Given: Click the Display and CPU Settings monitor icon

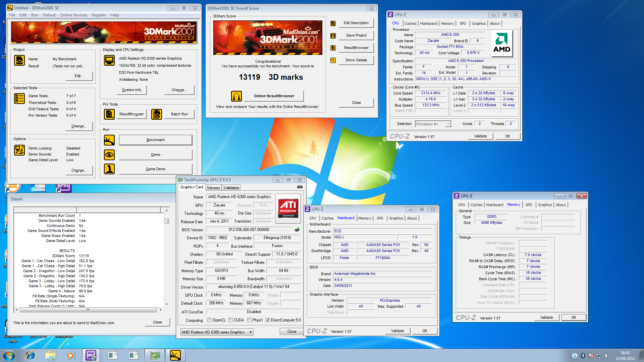Looking at the screenshot, I should point(109,61).
